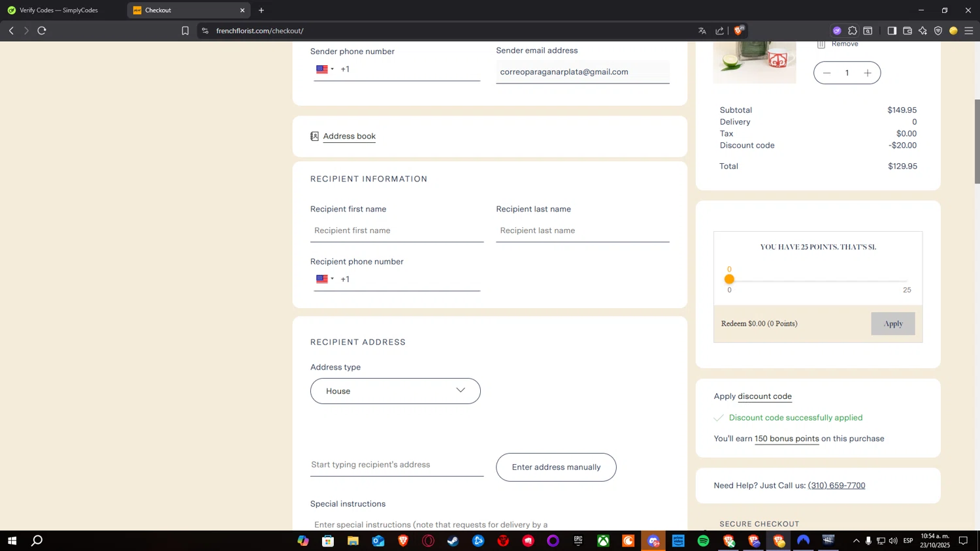Open the Brave Wallet icon

click(x=907, y=31)
